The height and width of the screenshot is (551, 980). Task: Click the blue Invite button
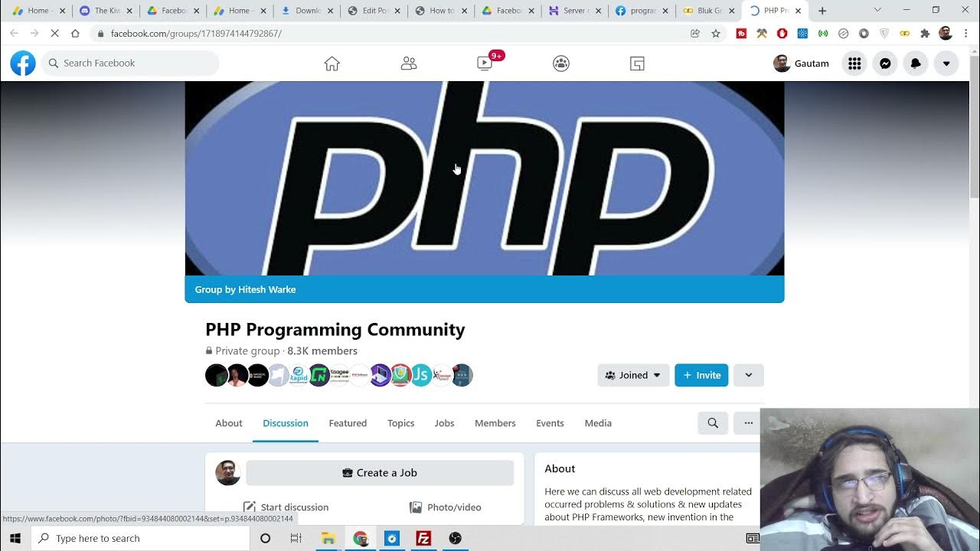(x=701, y=375)
